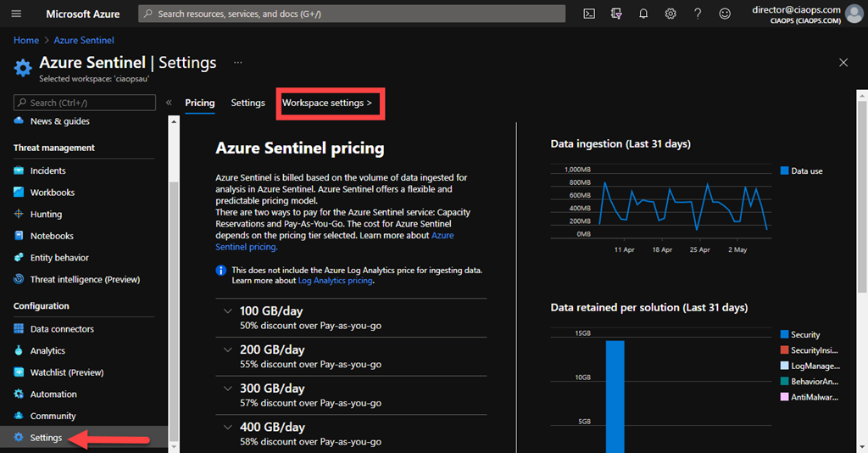Click the notifications bell icon
The image size is (868, 453).
pos(643,14)
